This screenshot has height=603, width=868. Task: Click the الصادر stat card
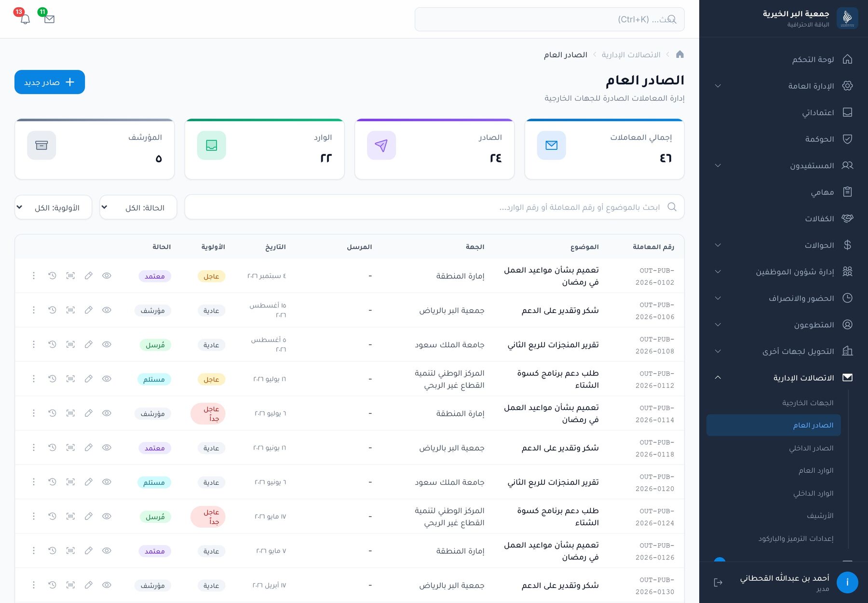(434, 149)
